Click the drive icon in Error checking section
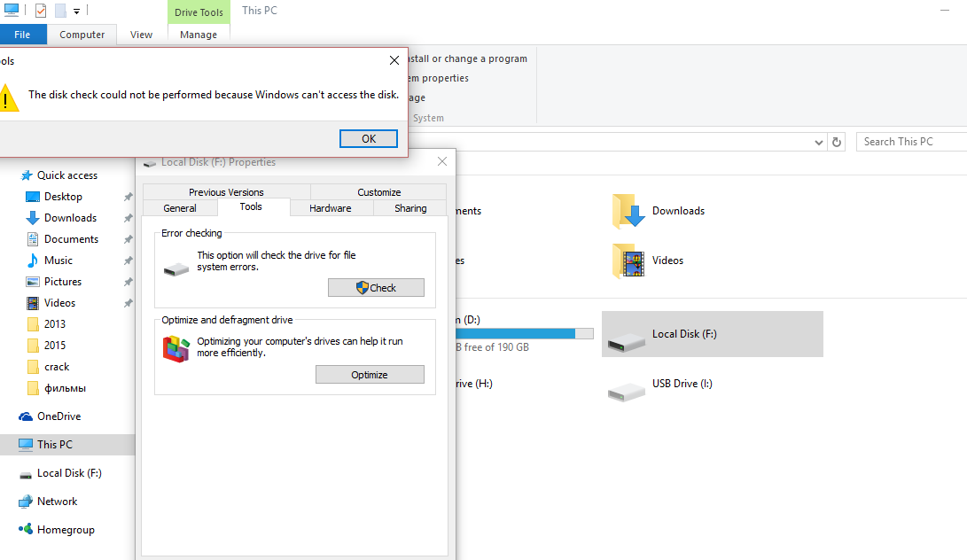The width and height of the screenshot is (967, 560). coord(176,269)
